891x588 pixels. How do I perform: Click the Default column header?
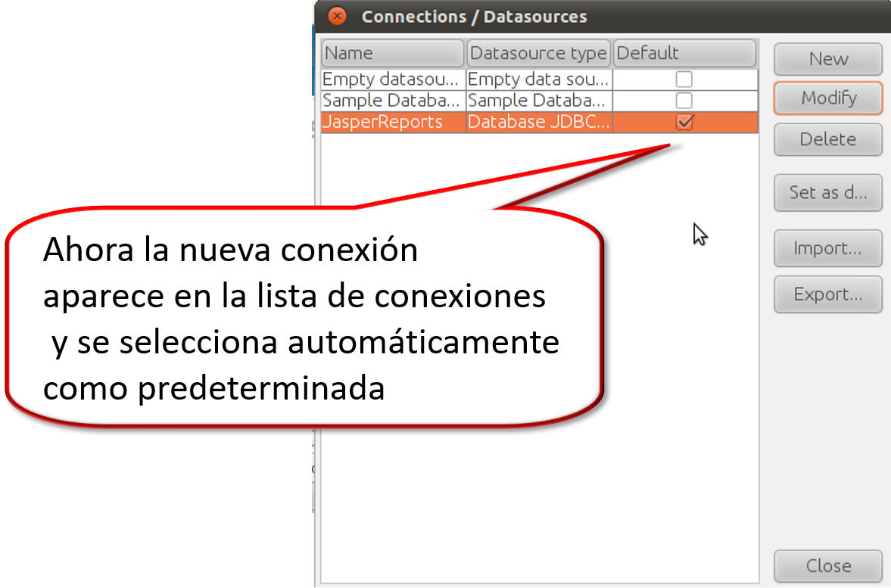coord(685,54)
